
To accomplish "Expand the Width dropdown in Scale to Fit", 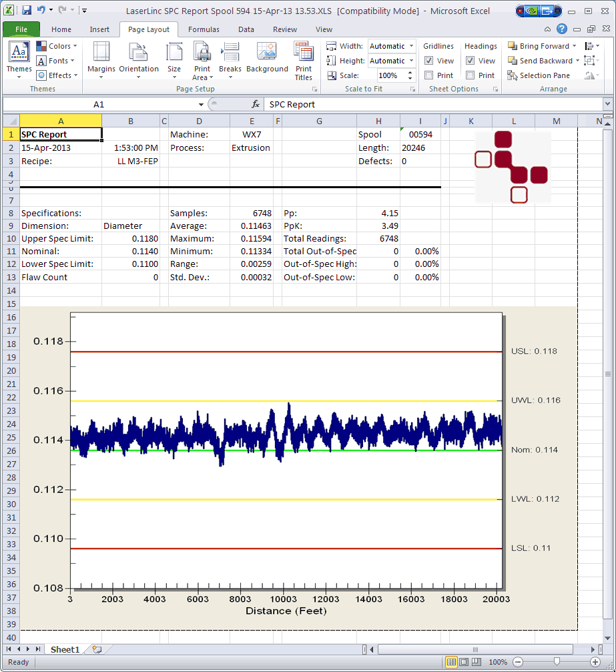I will pos(411,46).
